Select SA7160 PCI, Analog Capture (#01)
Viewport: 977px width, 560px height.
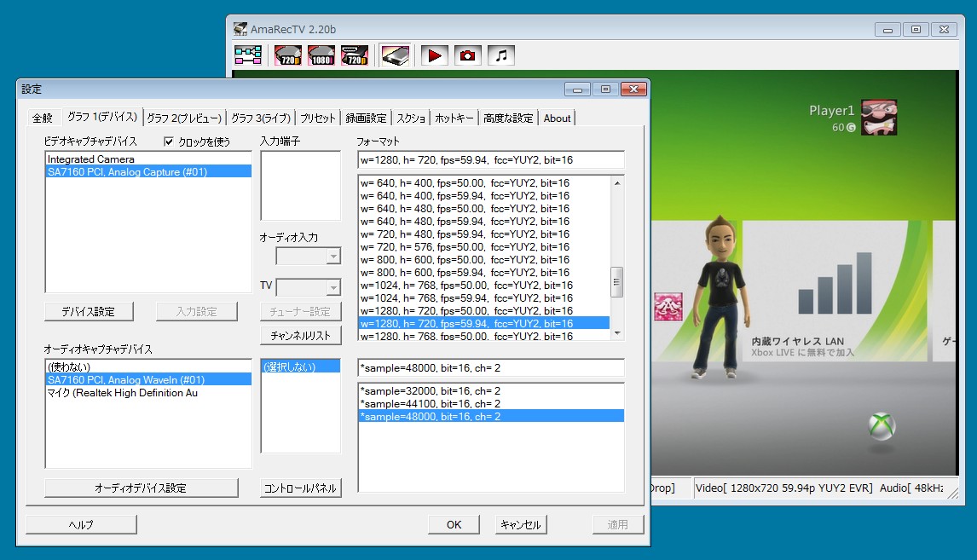[x=148, y=171]
